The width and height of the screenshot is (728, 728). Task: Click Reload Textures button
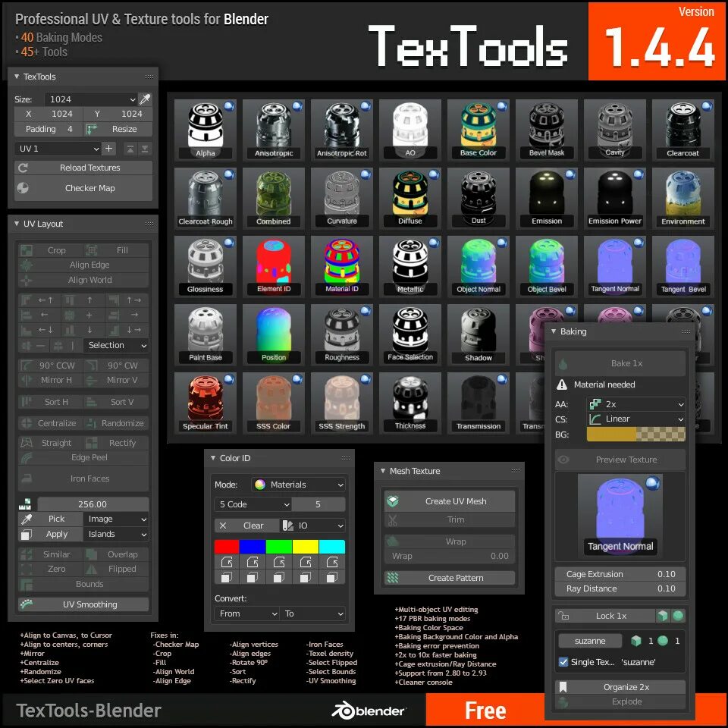coord(83,168)
